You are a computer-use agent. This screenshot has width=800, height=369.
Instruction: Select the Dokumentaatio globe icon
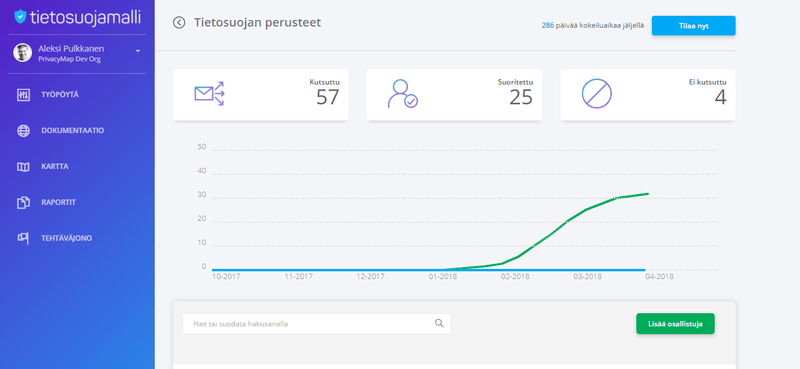[23, 131]
